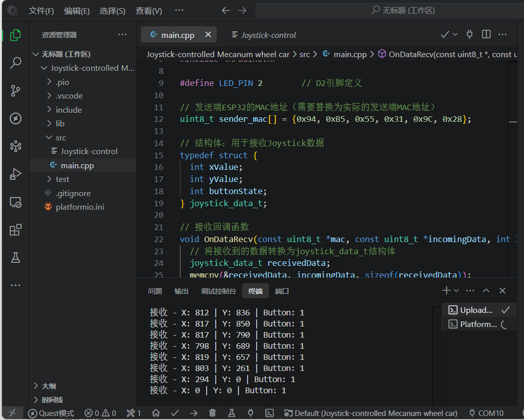Open new terminal dropdown arrow

pos(456,291)
